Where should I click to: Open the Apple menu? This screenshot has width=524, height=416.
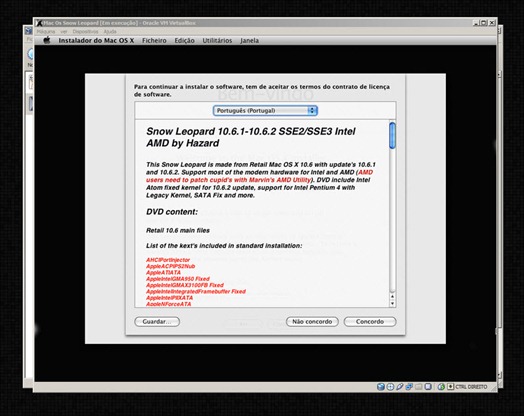(x=47, y=40)
